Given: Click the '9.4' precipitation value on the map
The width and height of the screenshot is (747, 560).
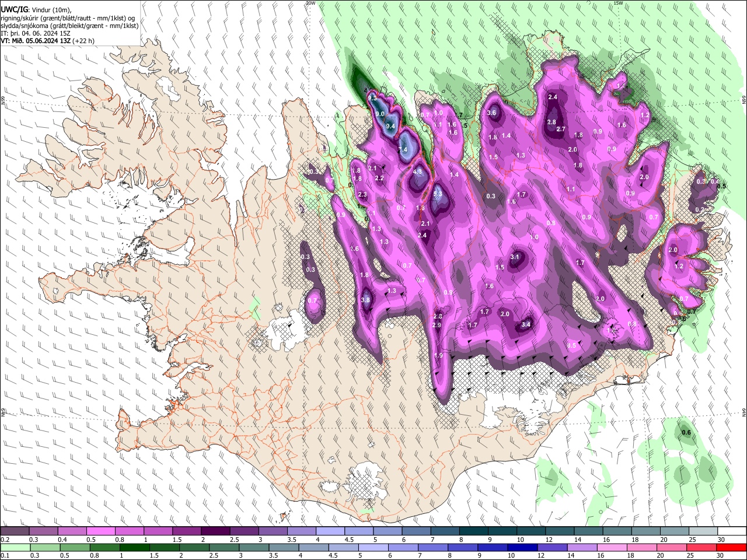Looking at the screenshot, I should [391, 126].
